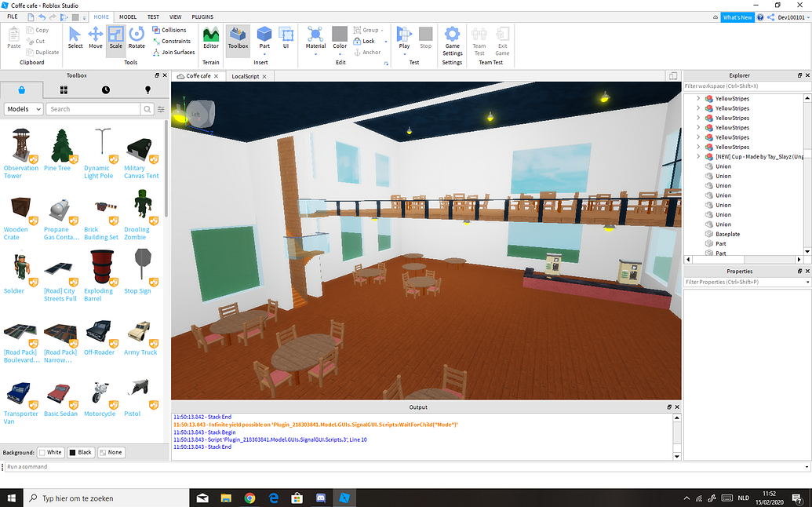Select the Observation Tower model

coord(20,153)
